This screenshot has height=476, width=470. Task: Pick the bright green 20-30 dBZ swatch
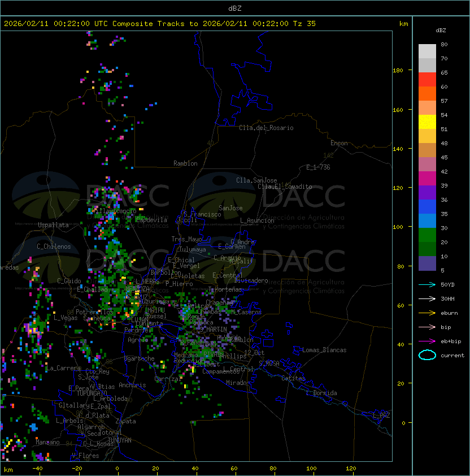click(427, 235)
